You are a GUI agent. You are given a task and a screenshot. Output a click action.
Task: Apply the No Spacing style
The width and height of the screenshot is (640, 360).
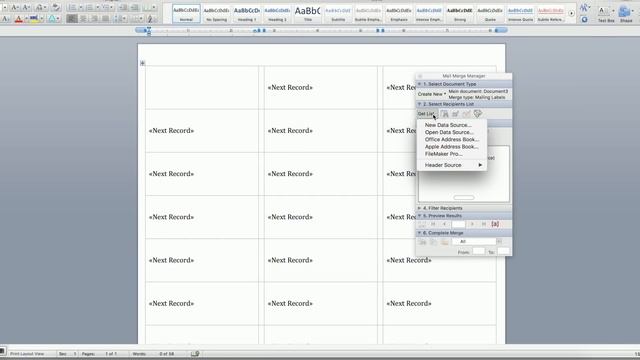[x=216, y=13]
